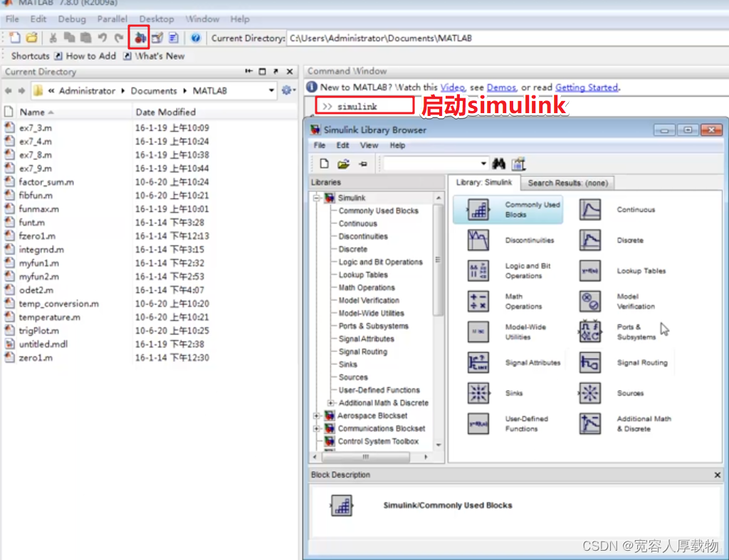The width and height of the screenshot is (729, 560).
Task: Open the Discrete library block icon
Action: click(x=590, y=241)
